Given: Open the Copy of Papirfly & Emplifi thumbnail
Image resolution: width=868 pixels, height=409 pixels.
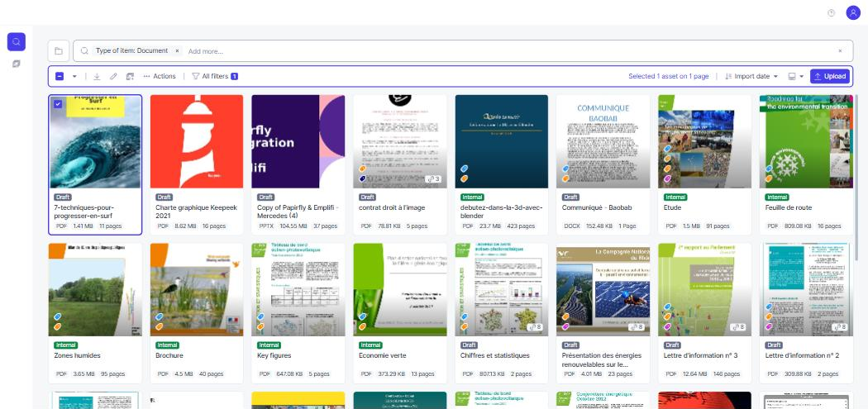Looking at the screenshot, I should point(298,141).
